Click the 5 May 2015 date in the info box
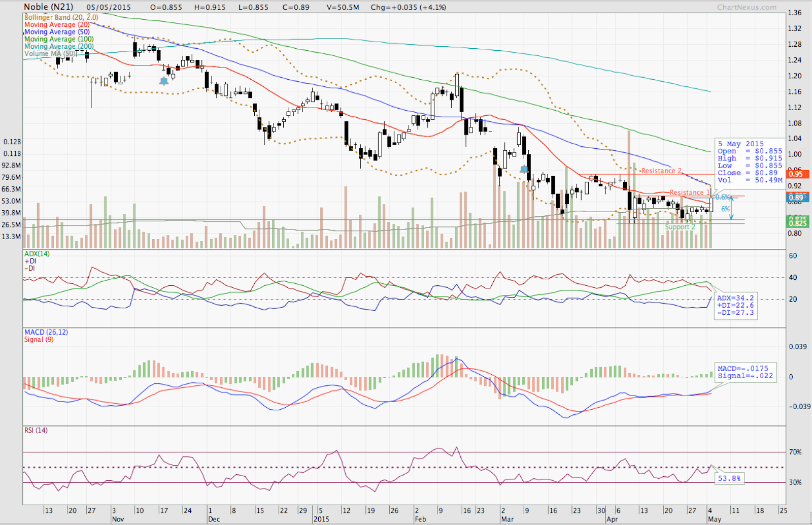The height and width of the screenshot is (525, 812). pyautogui.click(x=740, y=144)
